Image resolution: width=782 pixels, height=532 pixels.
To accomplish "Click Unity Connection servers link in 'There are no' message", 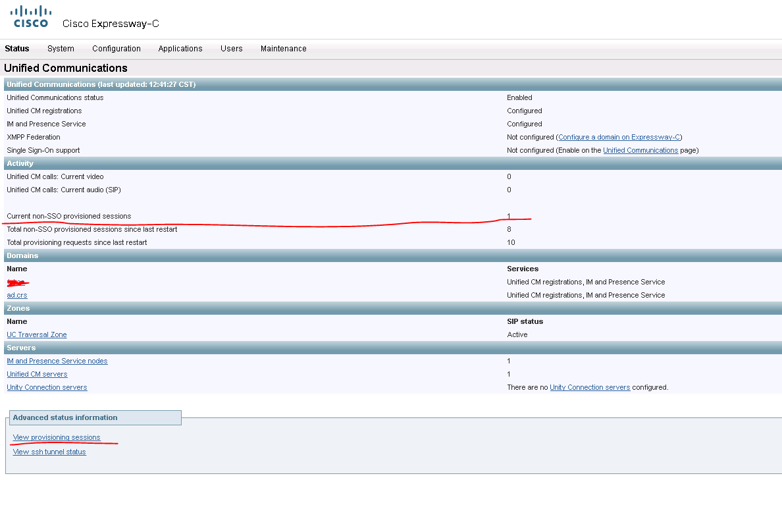I will (590, 387).
